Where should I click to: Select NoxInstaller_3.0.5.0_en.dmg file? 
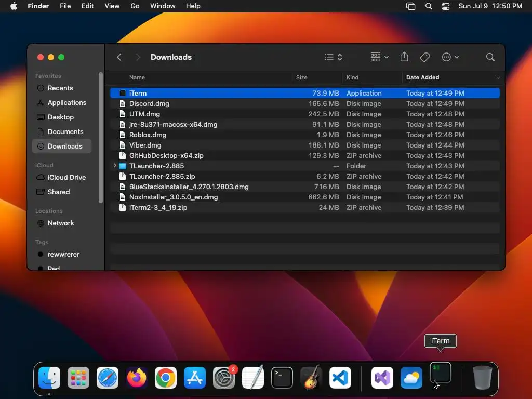coord(304,197)
